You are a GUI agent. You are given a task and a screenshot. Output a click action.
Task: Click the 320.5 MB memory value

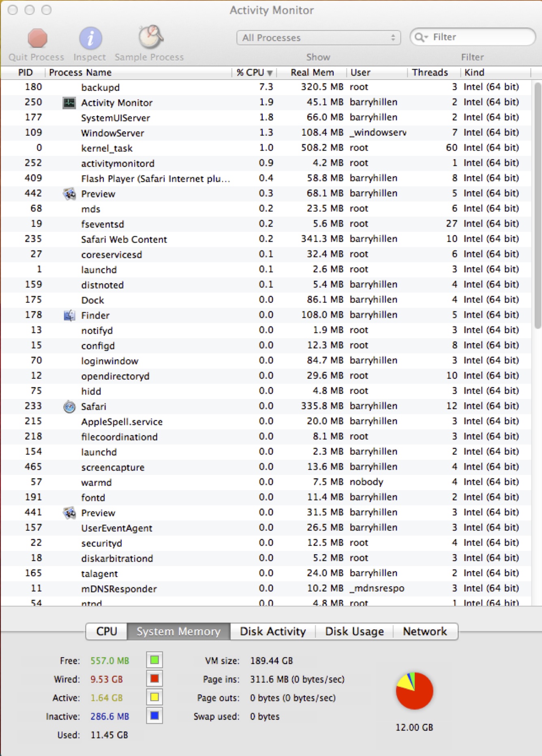[x=322, y=87]
